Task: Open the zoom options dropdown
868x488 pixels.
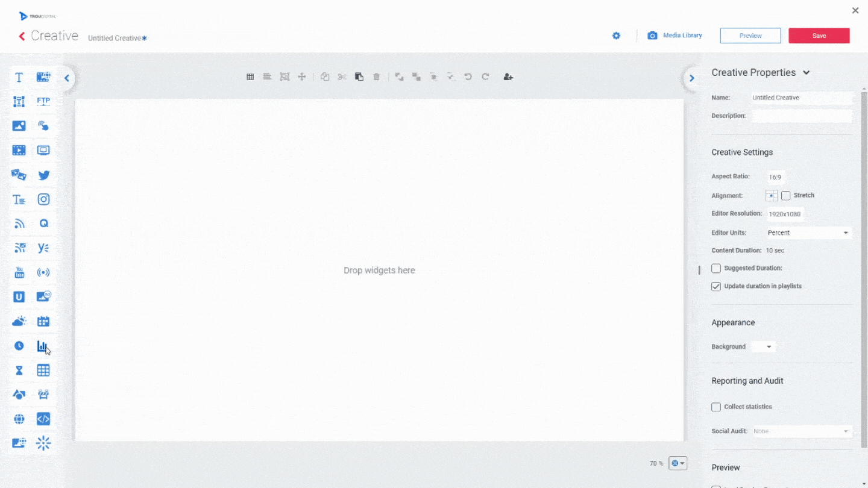Action: pyautogui.click(x=678, y=463)
